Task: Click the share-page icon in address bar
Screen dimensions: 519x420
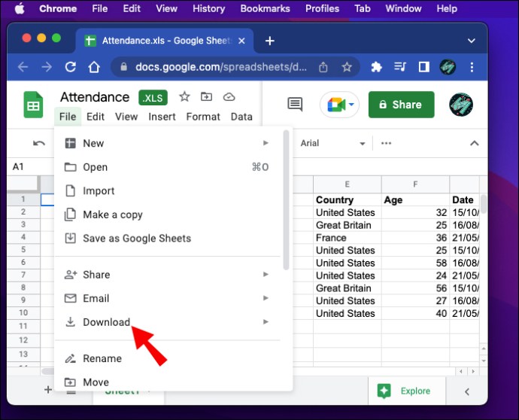Action: tap(323, 67)
